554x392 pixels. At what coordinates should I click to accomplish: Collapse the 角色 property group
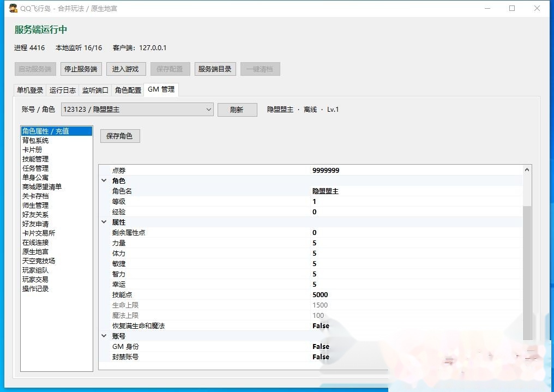click(x=104, y=180)
